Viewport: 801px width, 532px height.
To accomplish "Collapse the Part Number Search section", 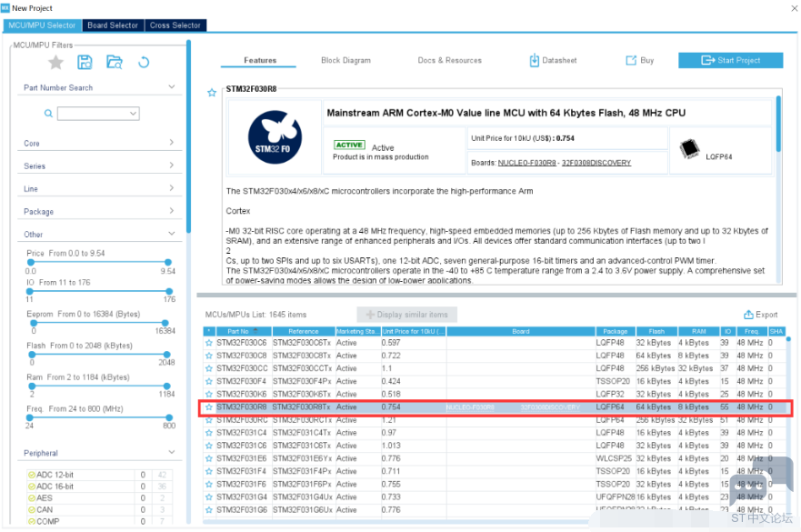I will click(172, 87).
